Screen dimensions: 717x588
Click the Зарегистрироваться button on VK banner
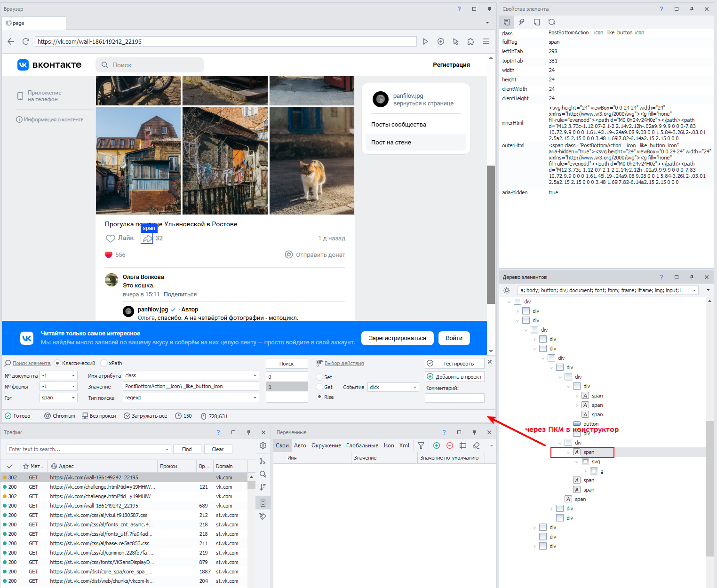398,338
